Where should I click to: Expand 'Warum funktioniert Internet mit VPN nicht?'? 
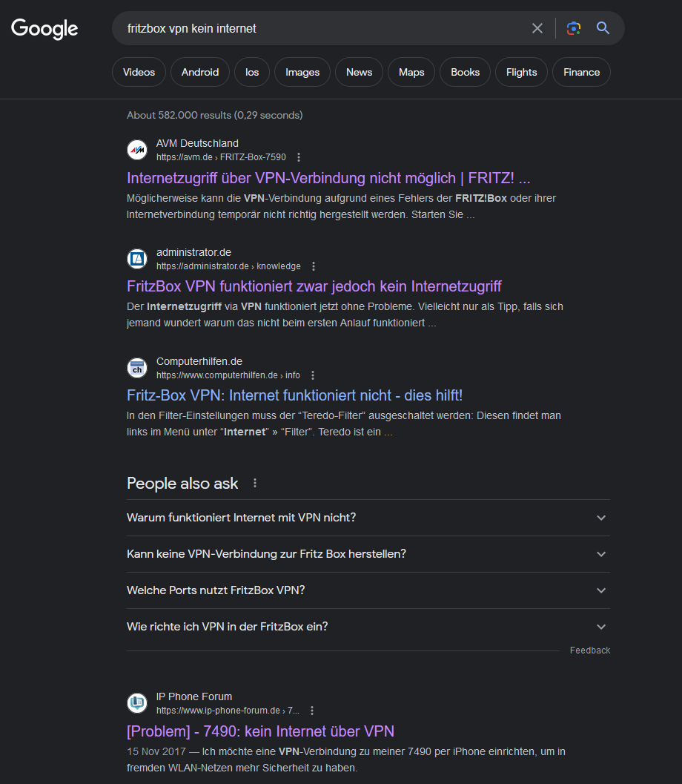(x=368, y=518)
